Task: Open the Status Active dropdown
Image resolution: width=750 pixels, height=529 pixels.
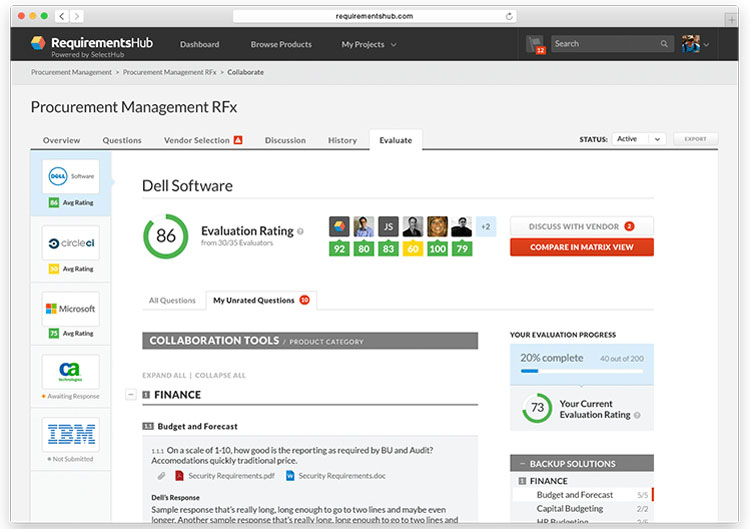Action: [638, 139]
